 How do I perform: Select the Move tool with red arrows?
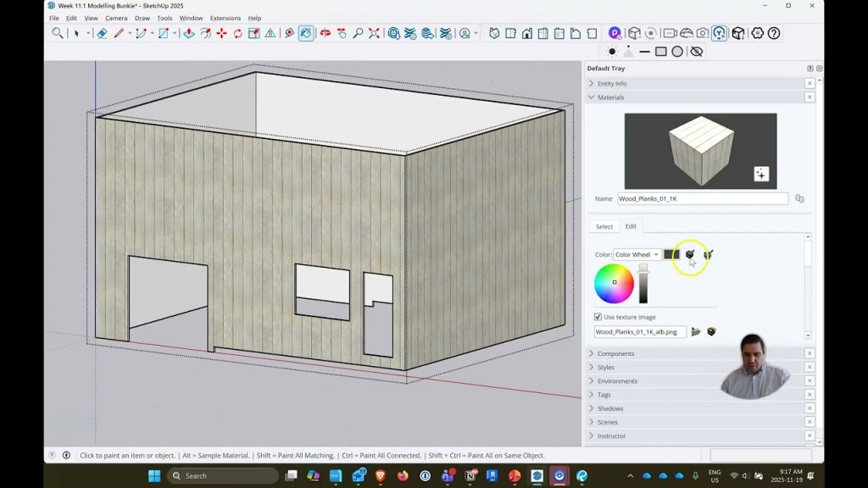pyautogui.click(x=221, y=33)
